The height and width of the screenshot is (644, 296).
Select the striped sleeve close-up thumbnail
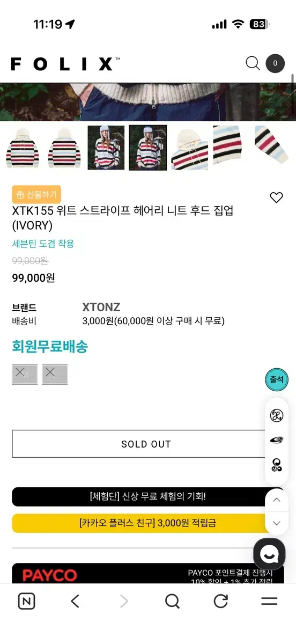pos(272,148)
